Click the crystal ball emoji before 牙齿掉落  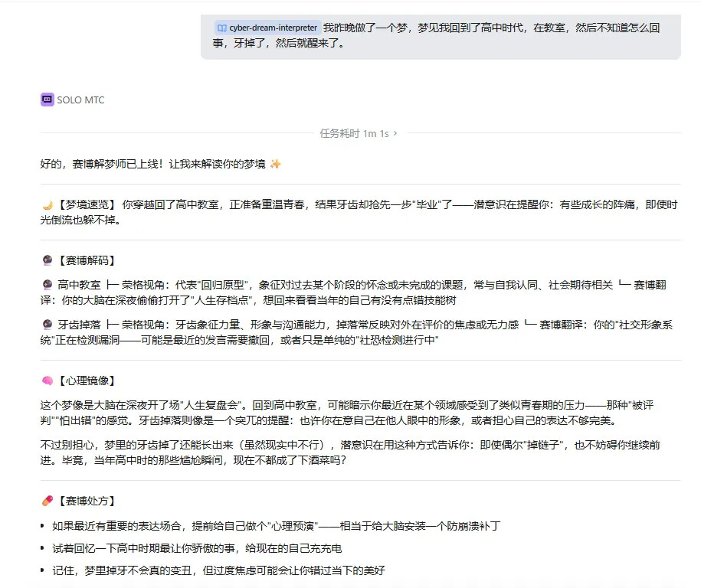[x=47, y=325]
